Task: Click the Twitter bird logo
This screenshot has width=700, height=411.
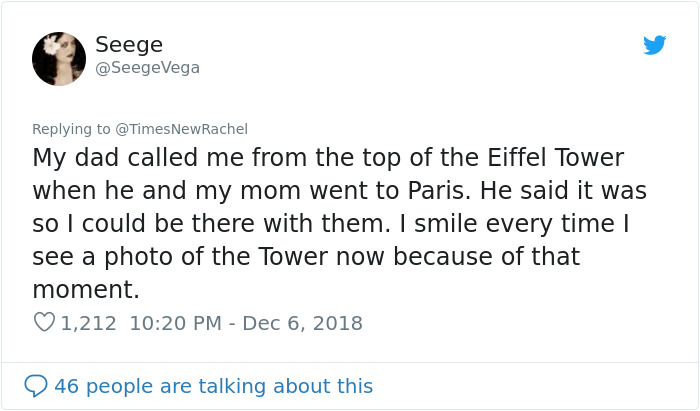Action: pos(654,46)
